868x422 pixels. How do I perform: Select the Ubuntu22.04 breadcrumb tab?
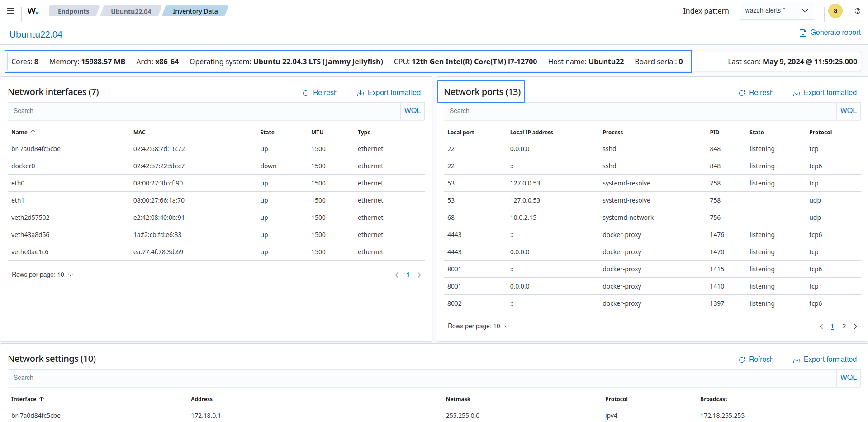(131, 11)
